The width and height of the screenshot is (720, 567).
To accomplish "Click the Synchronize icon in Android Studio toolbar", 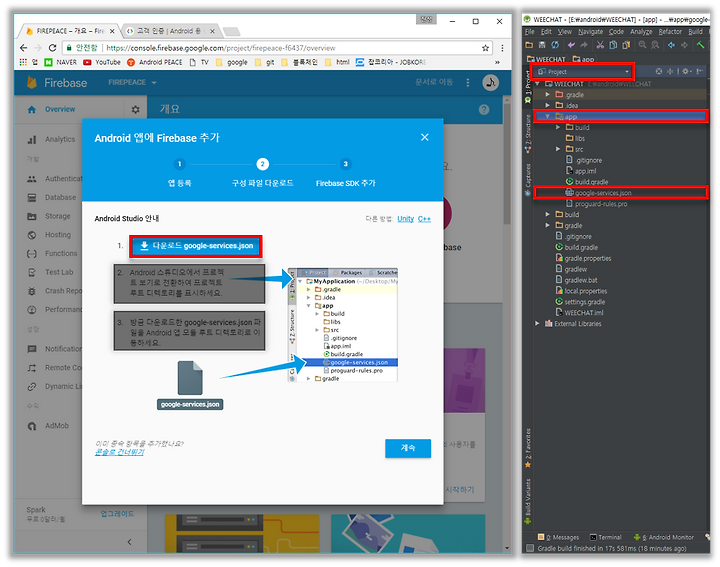I will tap(555, 45).
